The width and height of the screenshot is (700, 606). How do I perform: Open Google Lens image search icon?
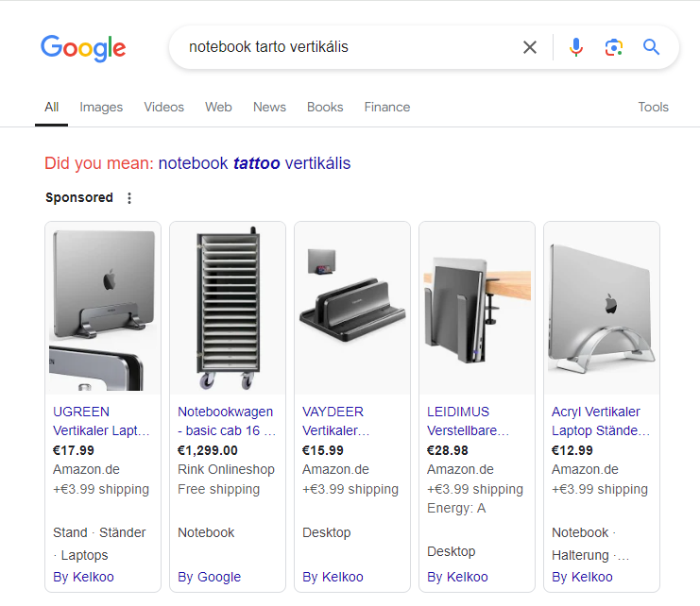pos(614,47)
